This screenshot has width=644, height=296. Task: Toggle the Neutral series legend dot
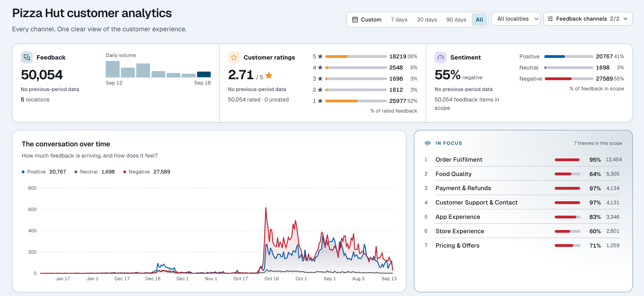pyautogui.click(x=76, y=172)
